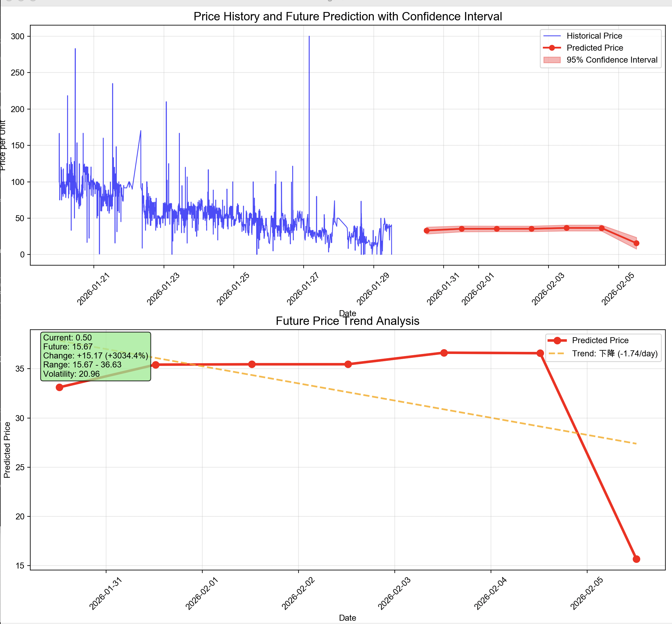Viewport: 672px width, 624px height.
Task: Click the 95% Confidence Interval legend swatch
Action: (552, 60)
